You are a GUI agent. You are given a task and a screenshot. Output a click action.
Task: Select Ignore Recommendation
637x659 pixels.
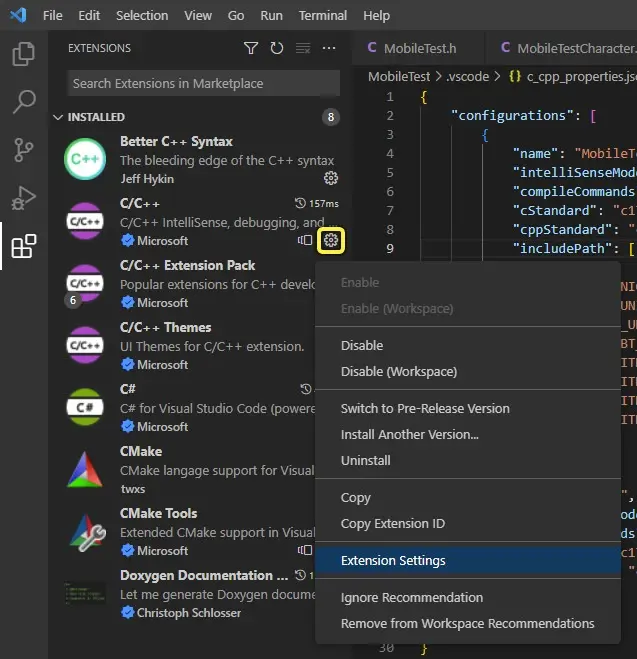tap(468, 598)
